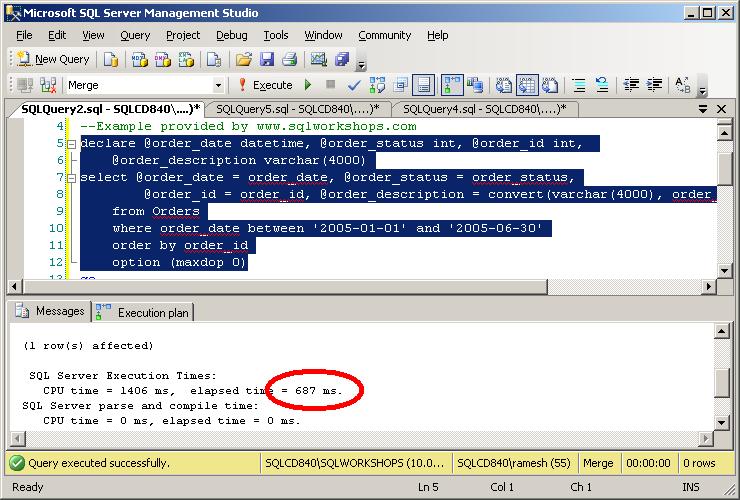Click the Increase Indent icon
740x500 pixels.
click(654, 85)
